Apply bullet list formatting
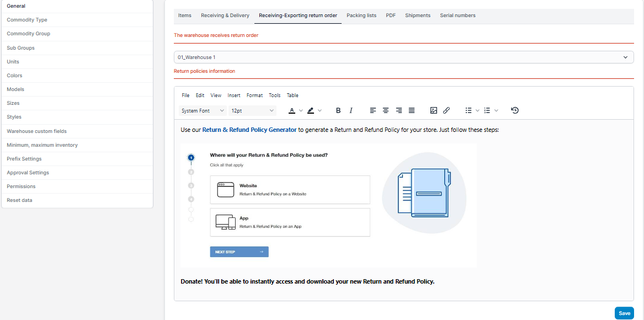This screenshot has height=320, width=644. pyautogui.click(x=469, y=110)
